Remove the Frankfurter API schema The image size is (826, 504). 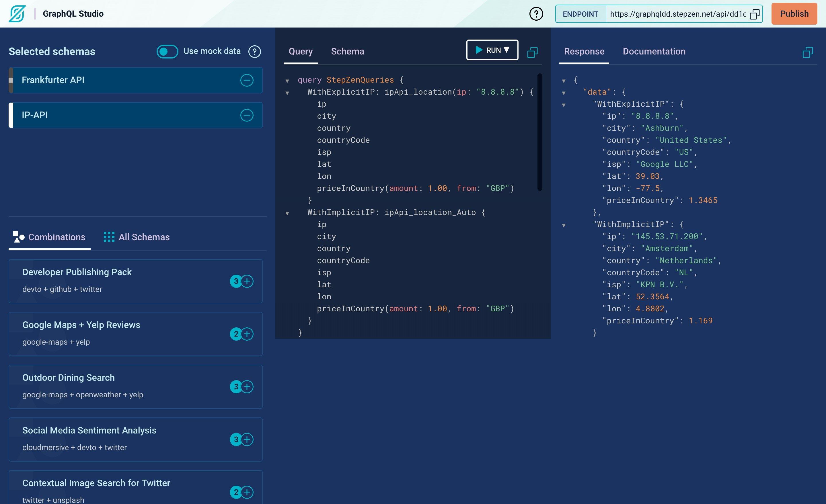[247, 80]
